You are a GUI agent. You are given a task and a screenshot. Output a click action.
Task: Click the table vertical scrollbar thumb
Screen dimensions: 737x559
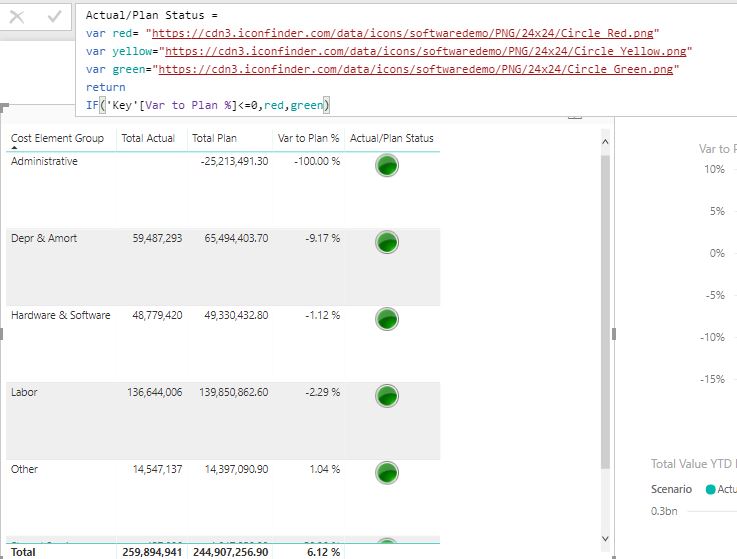click(x=605, y=311)
